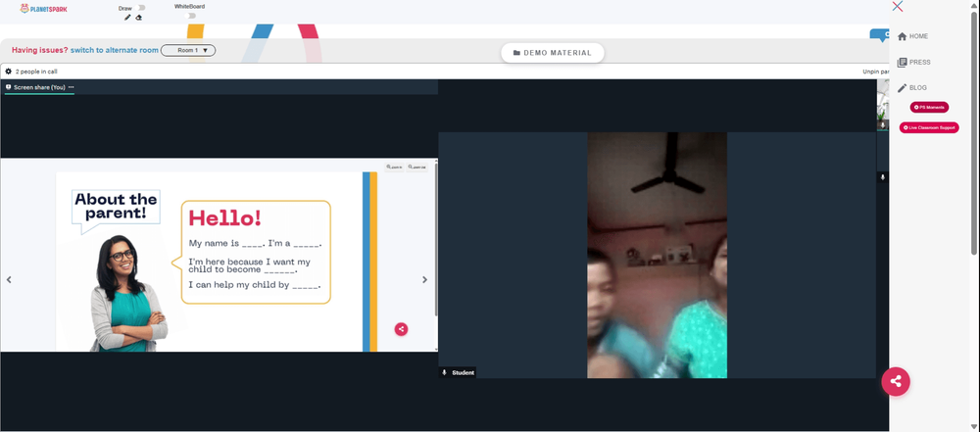This screenshot has width=980, height=432.
Task: Click the blue chat bubble icon
Action: [881, 35]
